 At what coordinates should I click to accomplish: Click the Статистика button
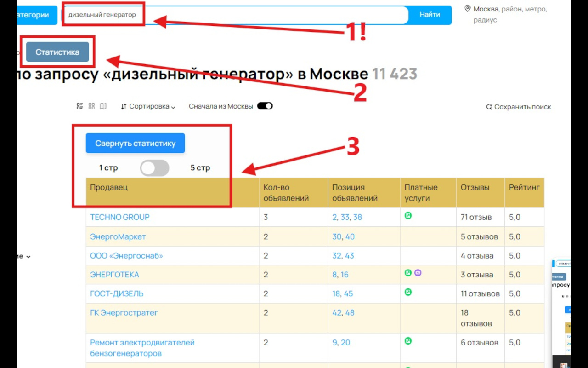tap(57, 52)
